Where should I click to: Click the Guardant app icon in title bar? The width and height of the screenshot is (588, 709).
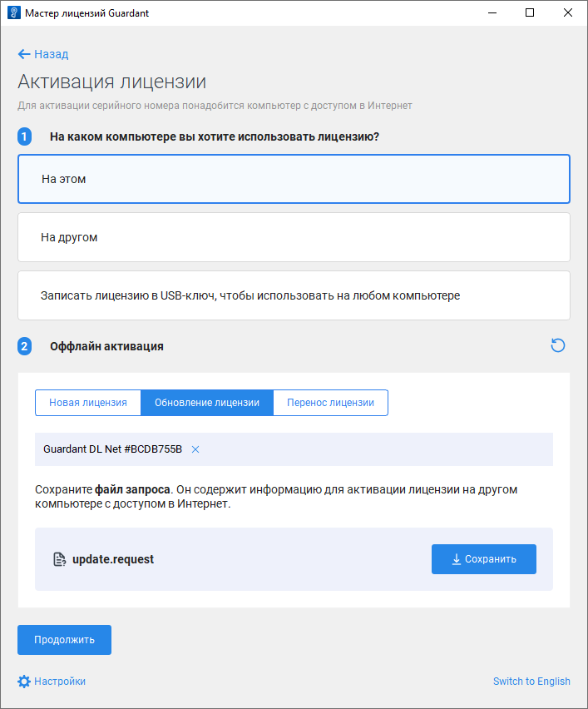click(x=13, y=13)
